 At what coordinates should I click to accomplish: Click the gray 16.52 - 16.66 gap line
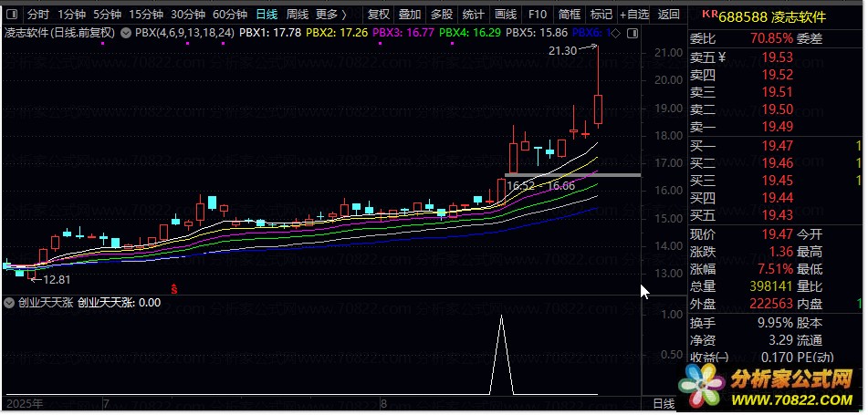click(x=572, y=175)
